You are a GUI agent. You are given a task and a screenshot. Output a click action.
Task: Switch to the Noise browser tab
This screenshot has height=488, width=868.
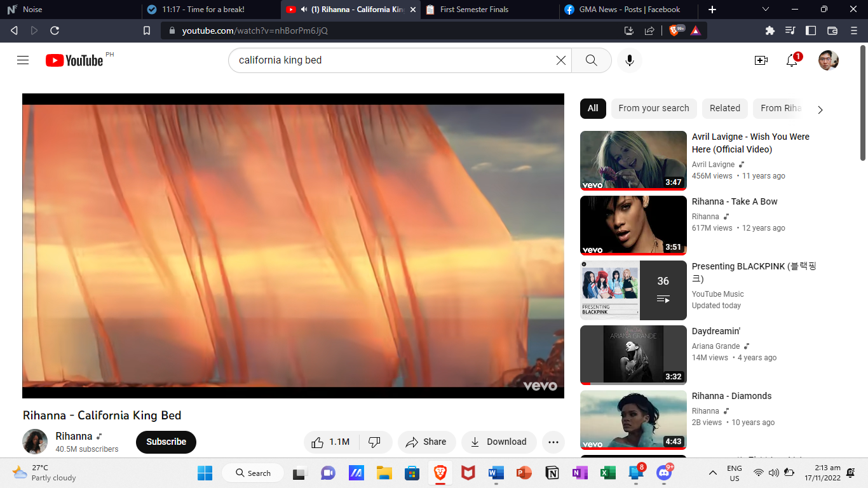pyautogui.click(x=70, y=10)
